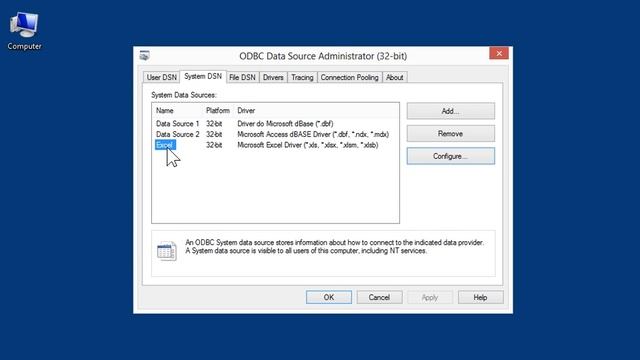Show the About tab
This screenshot has width=640, height=360.
click(394, 78)
